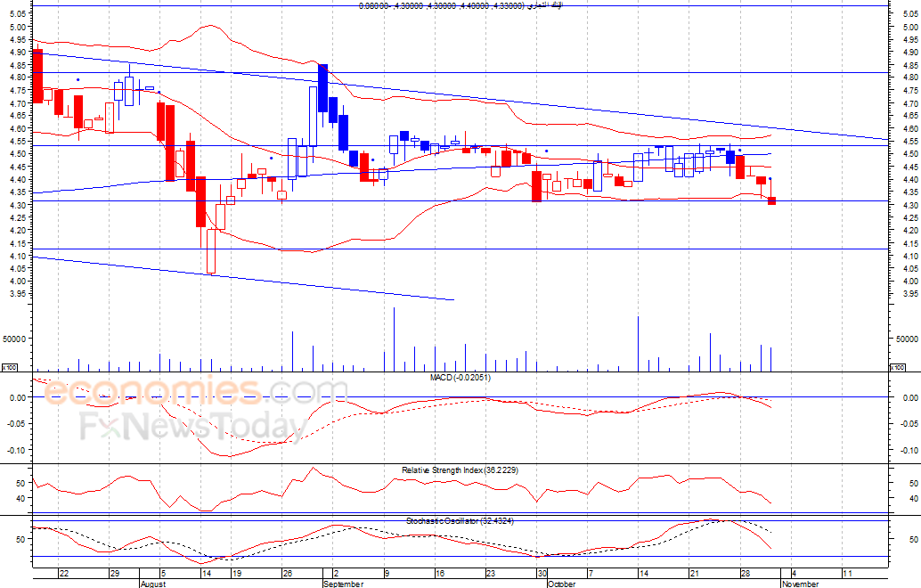
Task: Click the Stochastic Oscillator (32.4324) label
Action: pos(460,521)
